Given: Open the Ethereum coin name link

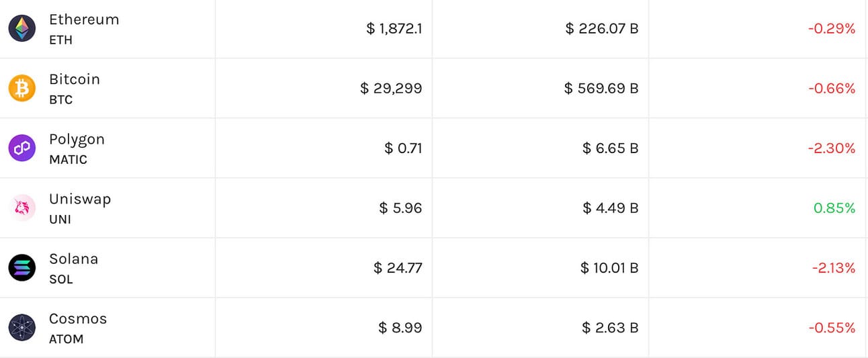Looking at the screenshot, I should [84, 19].
